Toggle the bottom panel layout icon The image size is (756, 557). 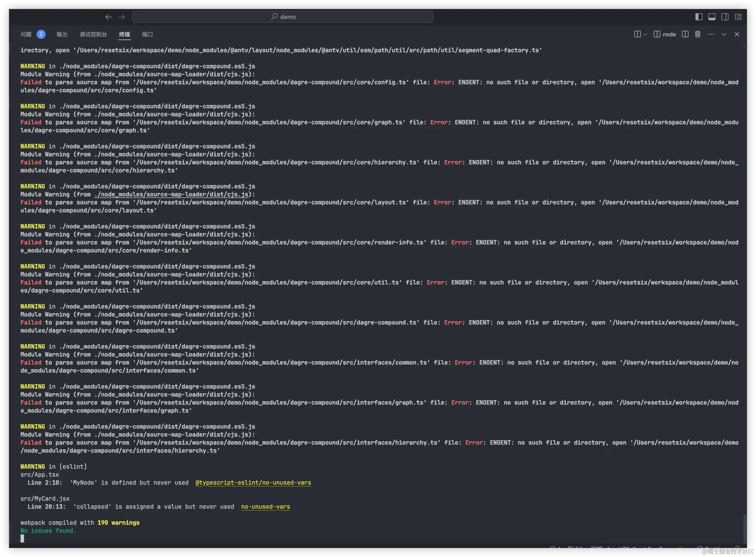(712, 17)
